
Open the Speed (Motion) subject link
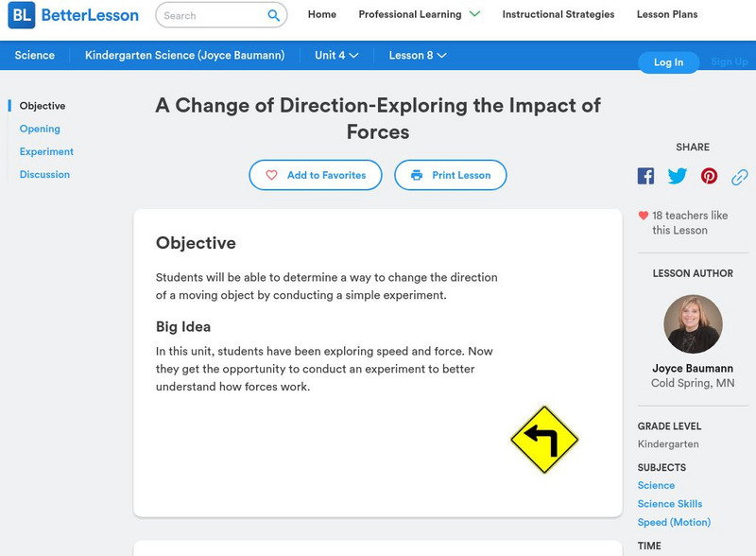(674, 522)
